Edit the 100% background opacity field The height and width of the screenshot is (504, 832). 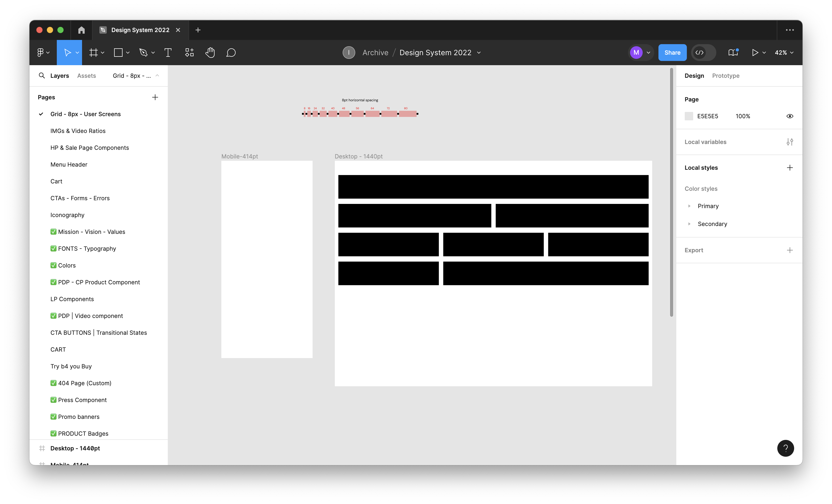tap(743, 116)
